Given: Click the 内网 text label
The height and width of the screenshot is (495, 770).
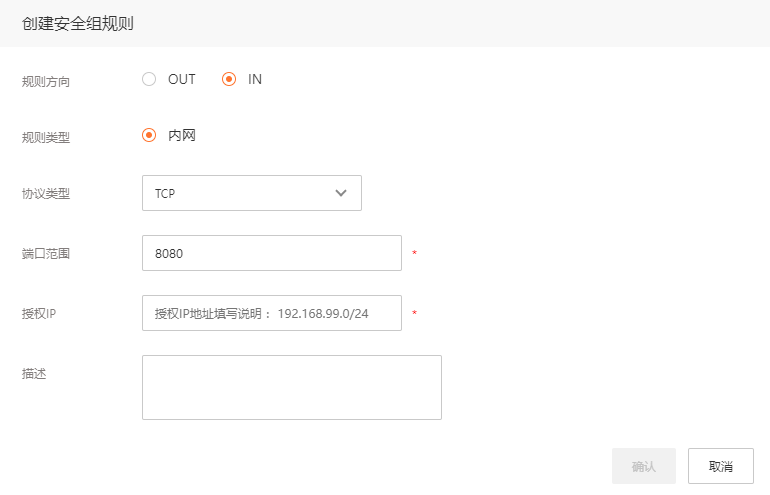Looking at the screenshot, I should 182,135.
